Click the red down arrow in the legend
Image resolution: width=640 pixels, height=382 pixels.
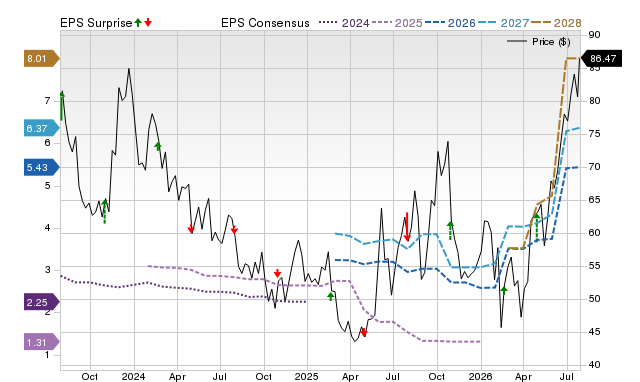[148, 22]
